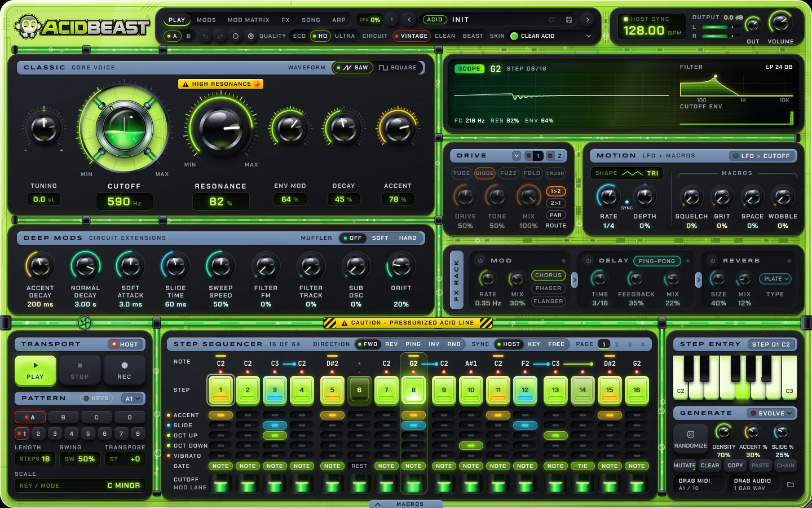Click the panic exclamation icon next to CPU
The height and width of the screenshot is (508, 812).
392,20
